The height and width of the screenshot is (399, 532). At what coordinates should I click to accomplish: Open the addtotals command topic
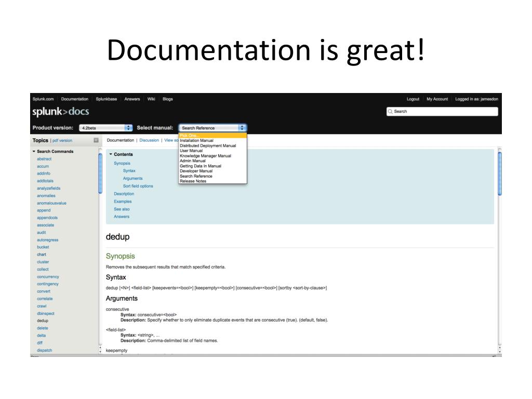[45, 181]
